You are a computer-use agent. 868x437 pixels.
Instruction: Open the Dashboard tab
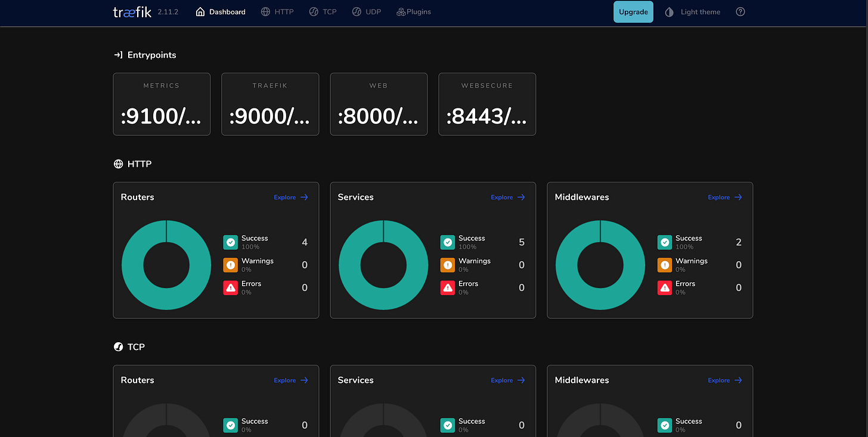221,12
